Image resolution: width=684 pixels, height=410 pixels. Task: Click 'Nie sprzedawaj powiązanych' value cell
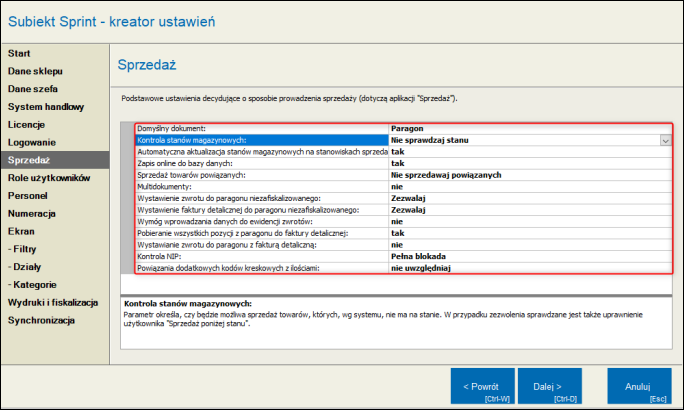(530, 175)
